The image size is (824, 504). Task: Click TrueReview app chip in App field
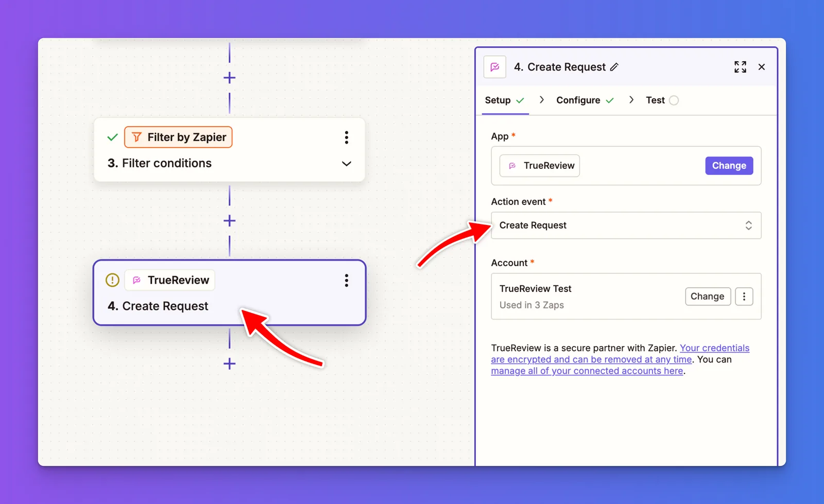pyautogui.click(x=540, y=166)
